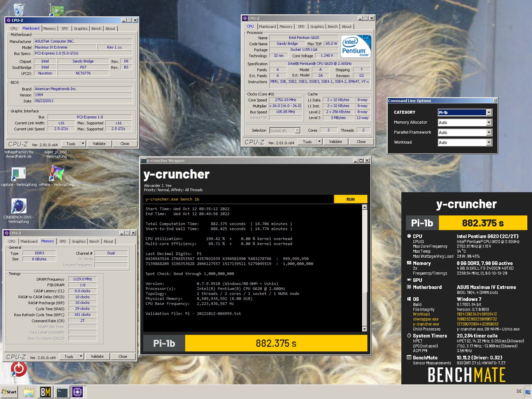Click the Intel Pentium inside logo
This screenshot has height=399, width=532.
[356, 47]
